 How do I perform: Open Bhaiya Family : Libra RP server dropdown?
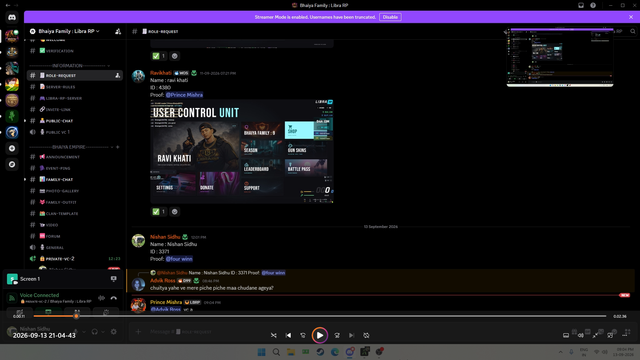point(69,31)
